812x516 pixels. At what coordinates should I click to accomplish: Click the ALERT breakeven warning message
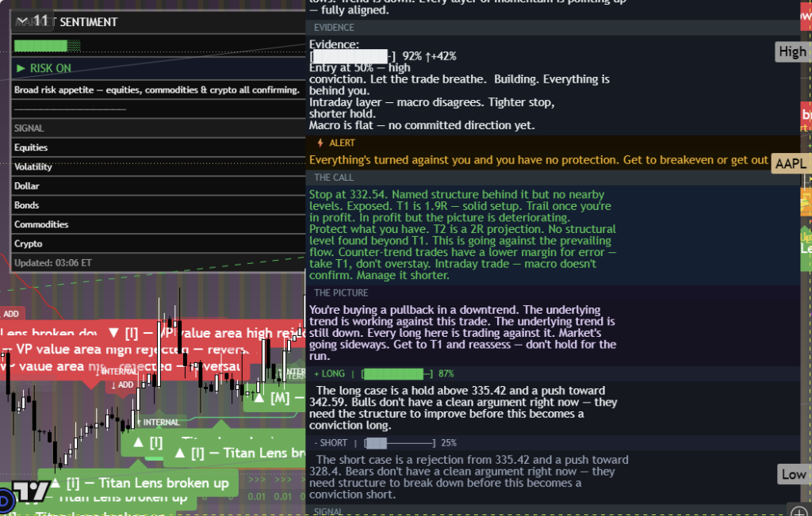point(538,160)
